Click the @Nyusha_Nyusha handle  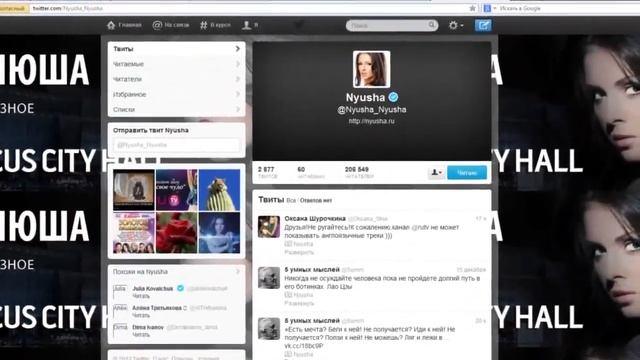point(371,109)
